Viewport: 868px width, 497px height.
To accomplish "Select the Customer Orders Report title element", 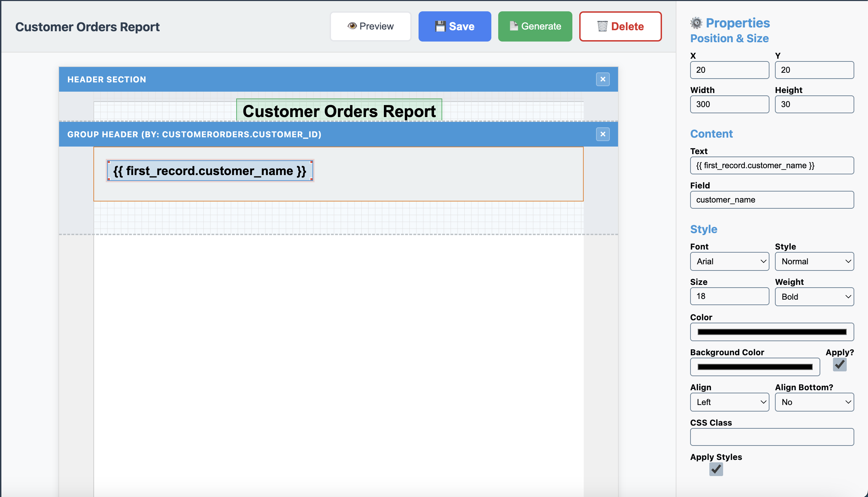I will [x=339, y=111].
